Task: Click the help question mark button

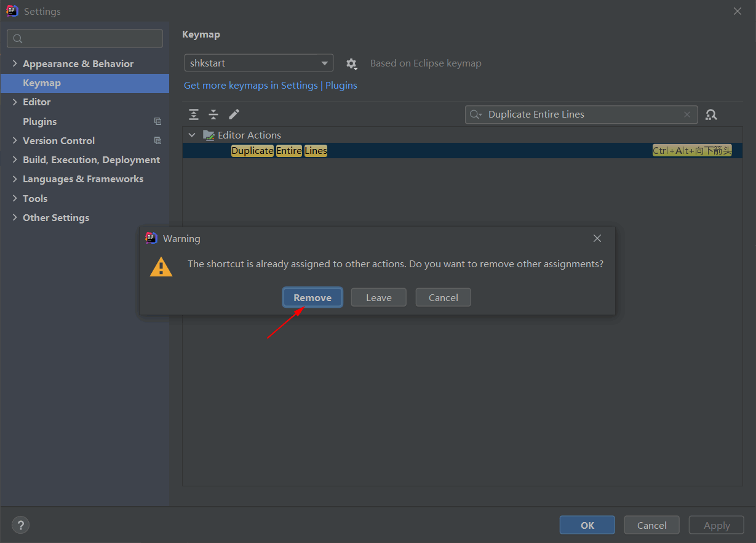Action: point(20,525)
